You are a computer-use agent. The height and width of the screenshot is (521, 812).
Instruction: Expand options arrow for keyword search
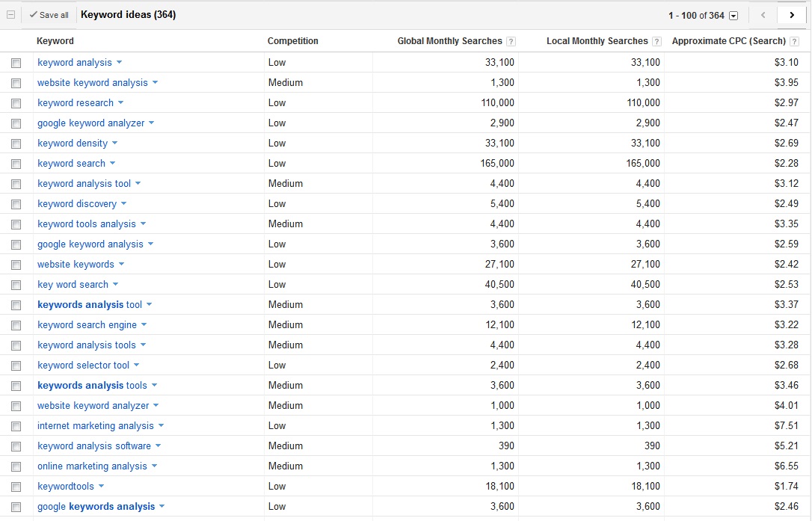click(113, 164)
